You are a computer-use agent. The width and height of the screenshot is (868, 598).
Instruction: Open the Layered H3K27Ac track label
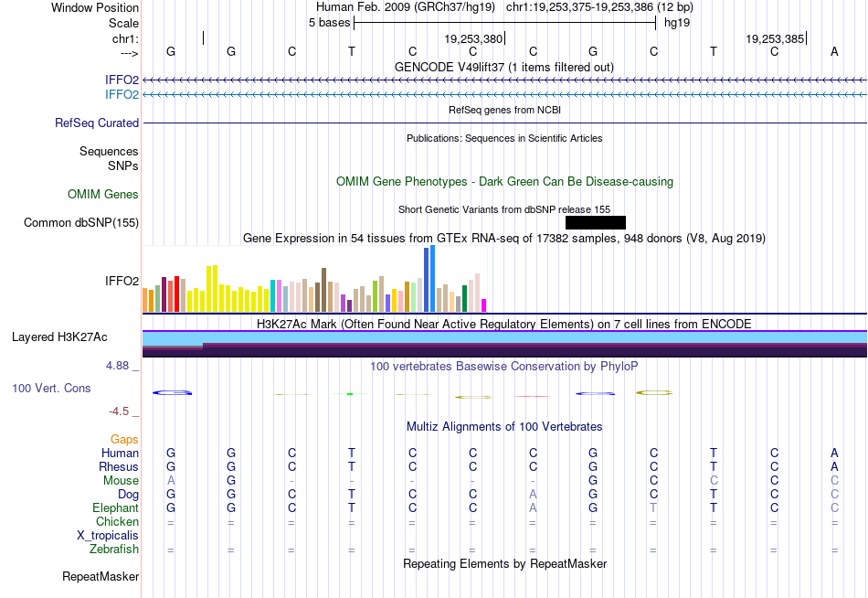coord(59,337)
